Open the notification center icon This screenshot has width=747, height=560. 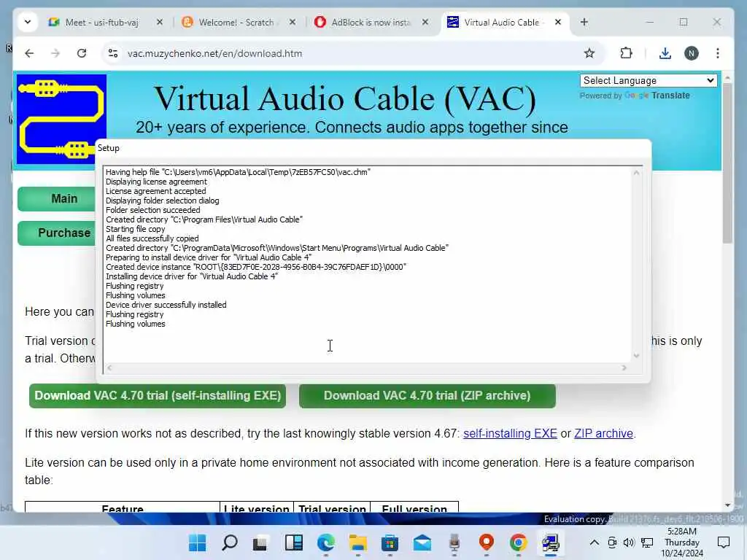[723, 542]
